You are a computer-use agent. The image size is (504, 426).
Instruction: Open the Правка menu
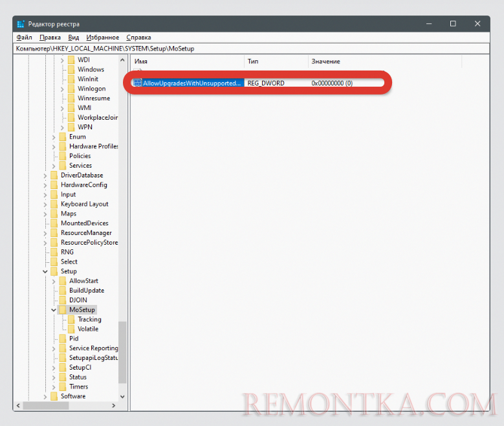pyautogui.click(x=50, y=38)
